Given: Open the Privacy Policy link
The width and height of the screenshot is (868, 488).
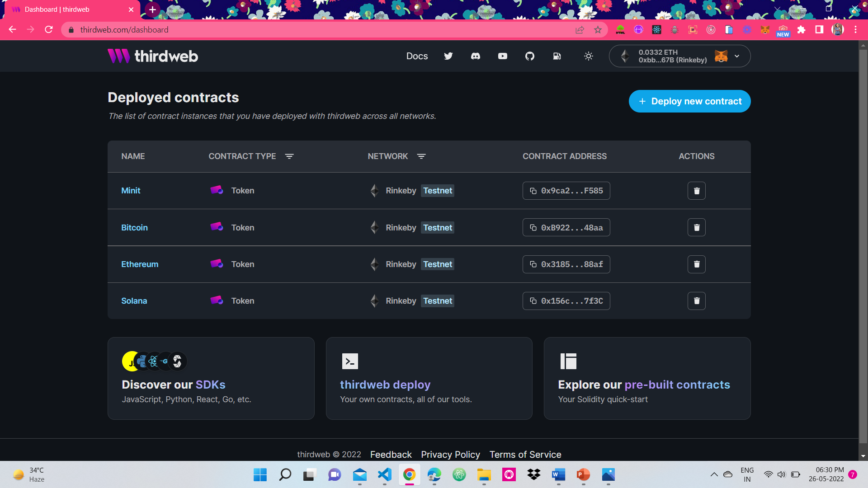Looking at the screenshot, I should tap(450, 455).
